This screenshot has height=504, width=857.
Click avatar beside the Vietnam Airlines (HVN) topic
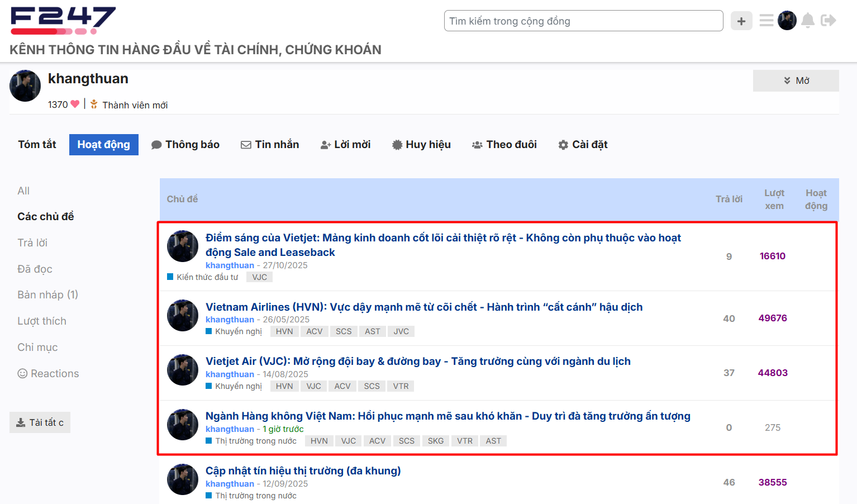(x=183, y=315)
